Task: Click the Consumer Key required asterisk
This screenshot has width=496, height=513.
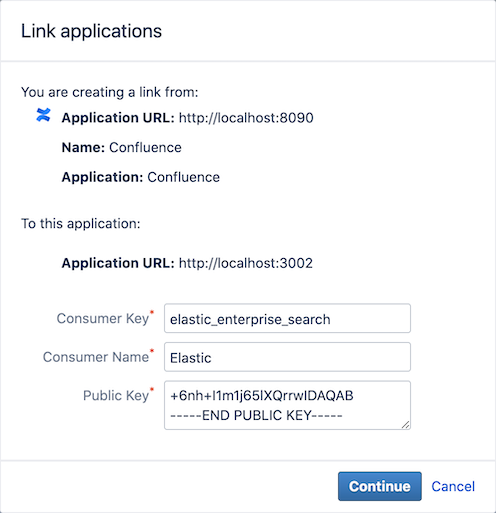Action: [152, 312]
